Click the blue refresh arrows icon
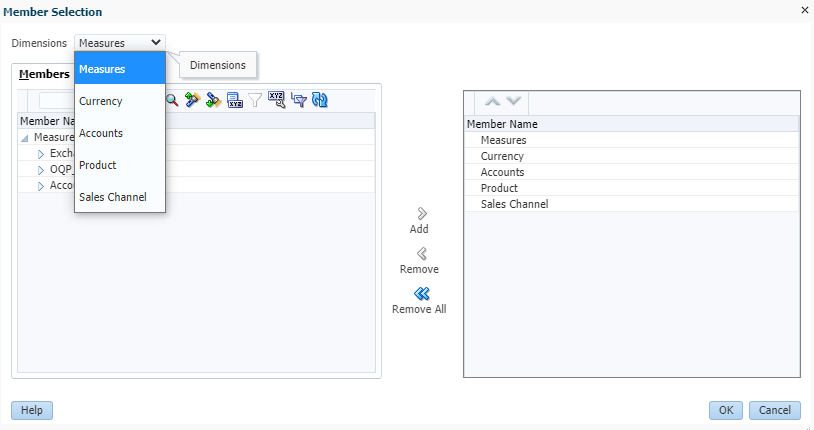Image resolution: width=814 pixels, height=430 pixels. click(x=320, y=100)
